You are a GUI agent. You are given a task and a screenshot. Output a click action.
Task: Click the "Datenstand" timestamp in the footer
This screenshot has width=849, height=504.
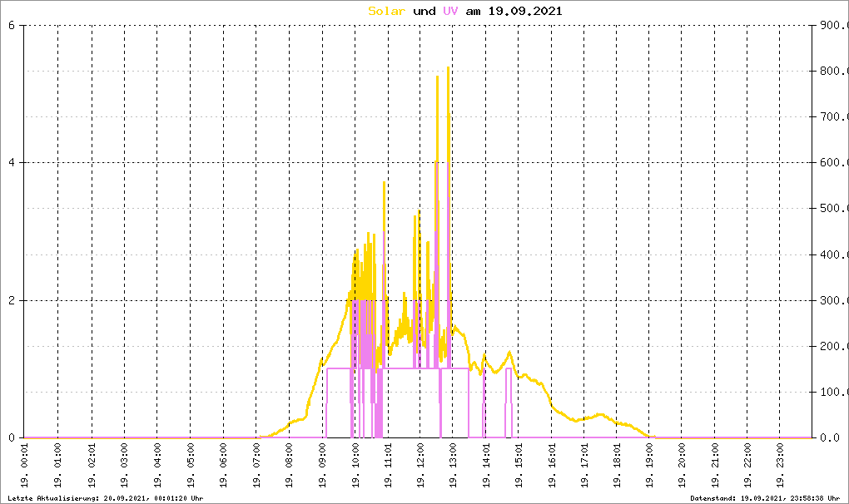tap(766, 497)
